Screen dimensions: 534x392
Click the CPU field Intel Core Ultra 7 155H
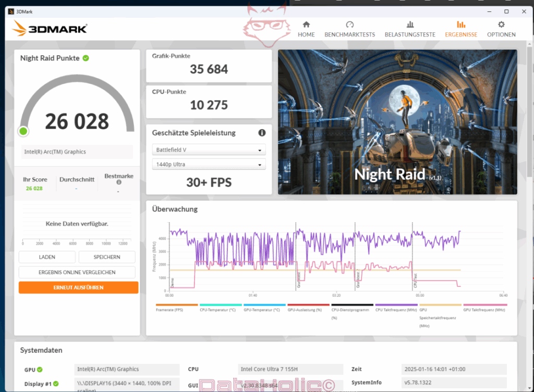tap(290, 369)
